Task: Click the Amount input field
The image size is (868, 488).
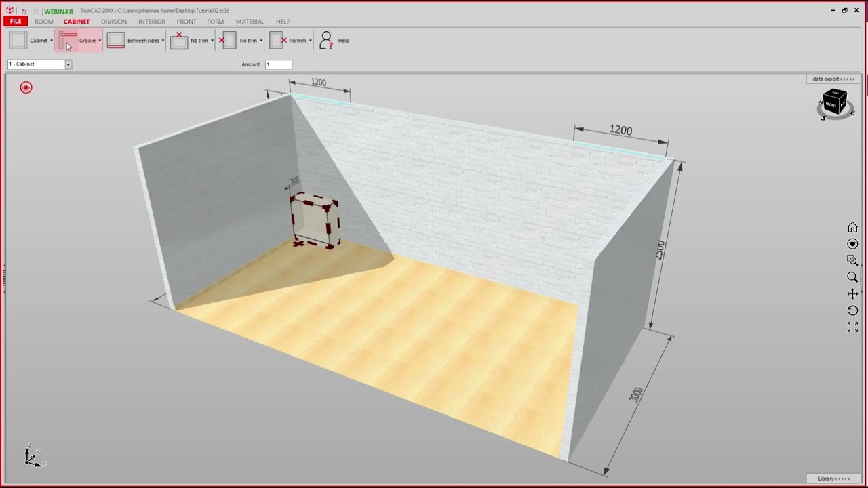Action: click(x=279, y=64)
